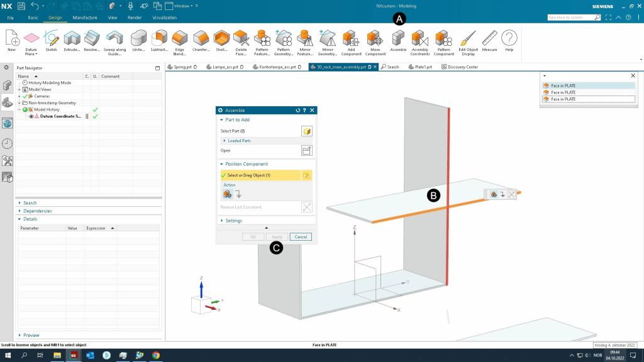Image resolution: width=644 pixels, height=362 pixels.
Task: Expand the Loaded Parts section
Action: (x=239, y=141)
